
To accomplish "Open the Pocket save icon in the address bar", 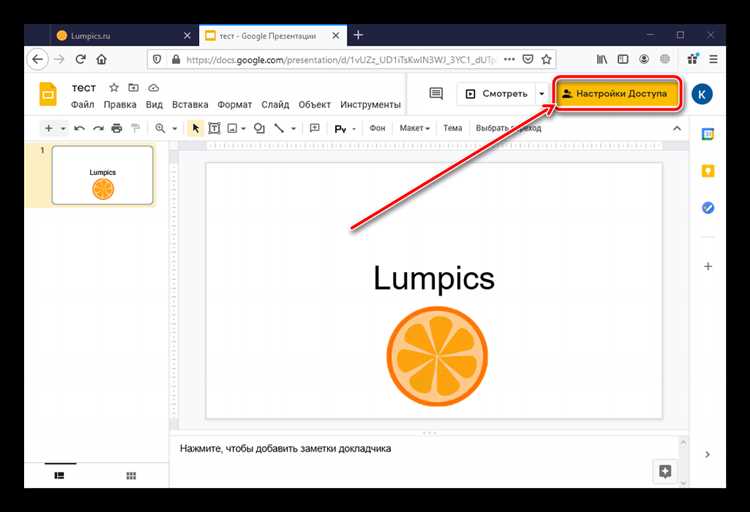I will pos(528,59).
